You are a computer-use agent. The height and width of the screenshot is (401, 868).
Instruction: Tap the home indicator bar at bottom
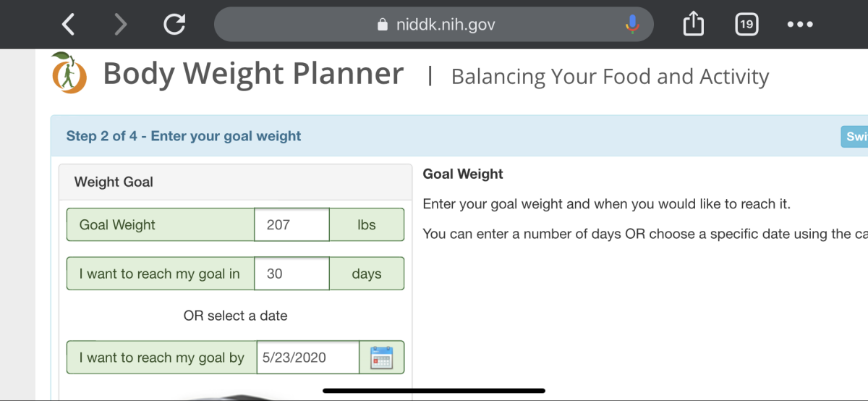pos(434,391)
